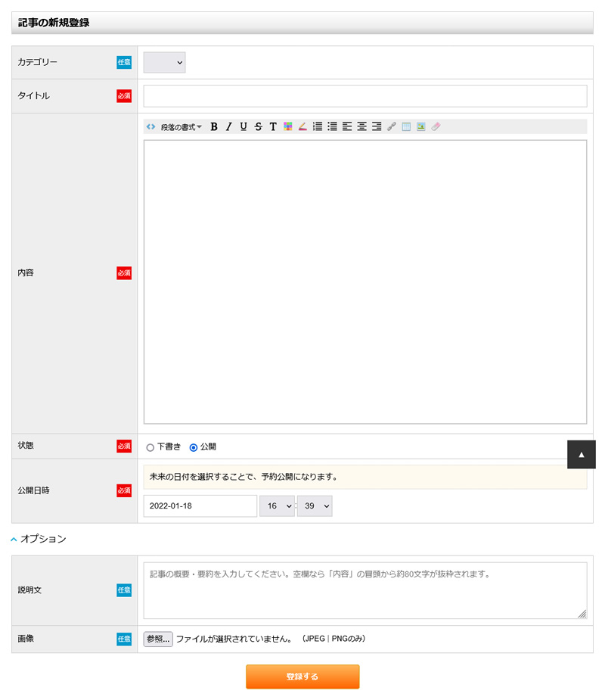Screen dimensions: 605x700
Task: Select the italic formatting icon
Action: 228,126
